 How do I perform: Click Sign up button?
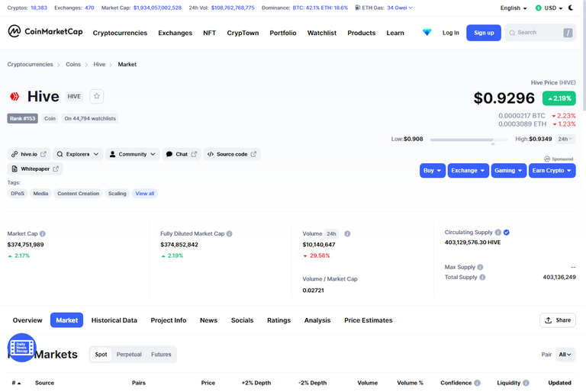click(x=484, y=33)
